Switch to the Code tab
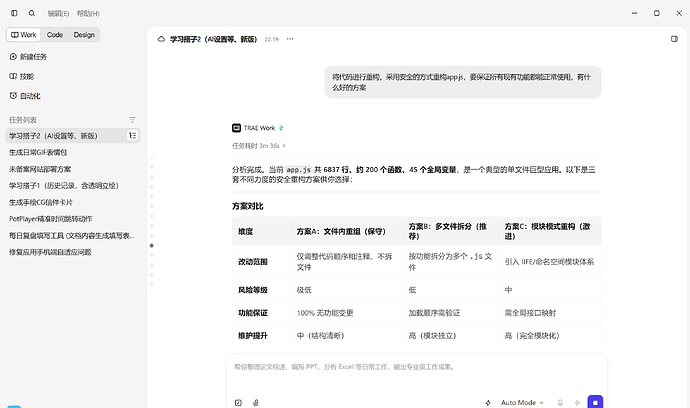Image resolution: width=690 pixels, height=408 pixels. point(55,35)
